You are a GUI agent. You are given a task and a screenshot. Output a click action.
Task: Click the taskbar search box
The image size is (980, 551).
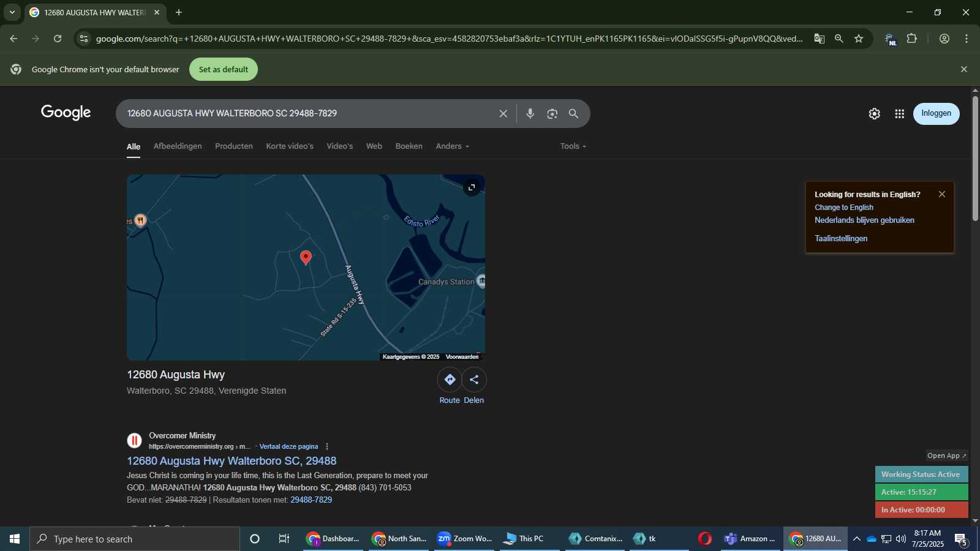[x=135, y=539]
